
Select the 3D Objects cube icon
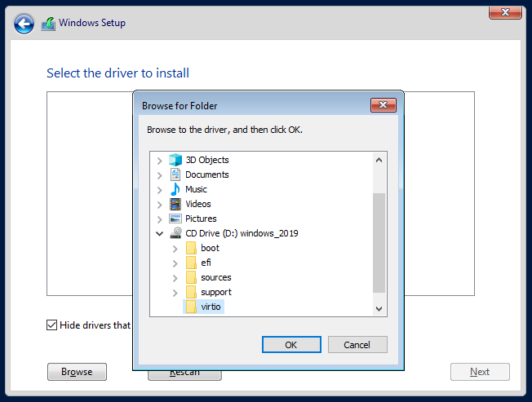175,160
